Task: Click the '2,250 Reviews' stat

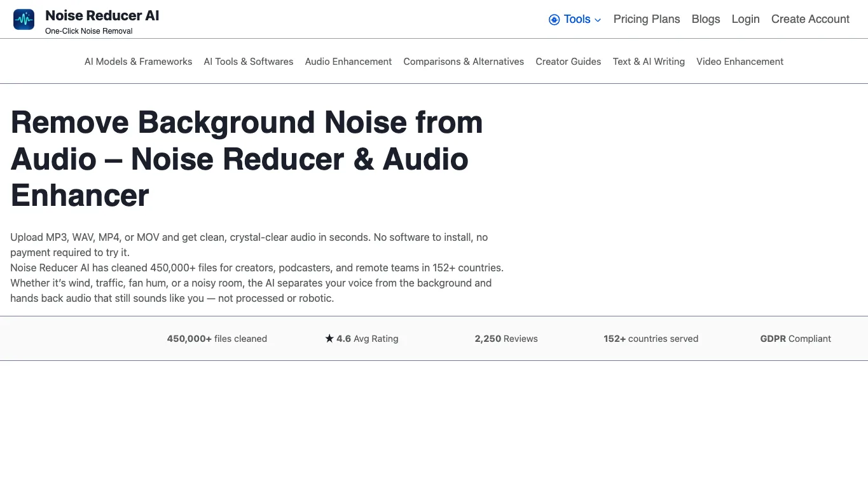Action: 506,339
